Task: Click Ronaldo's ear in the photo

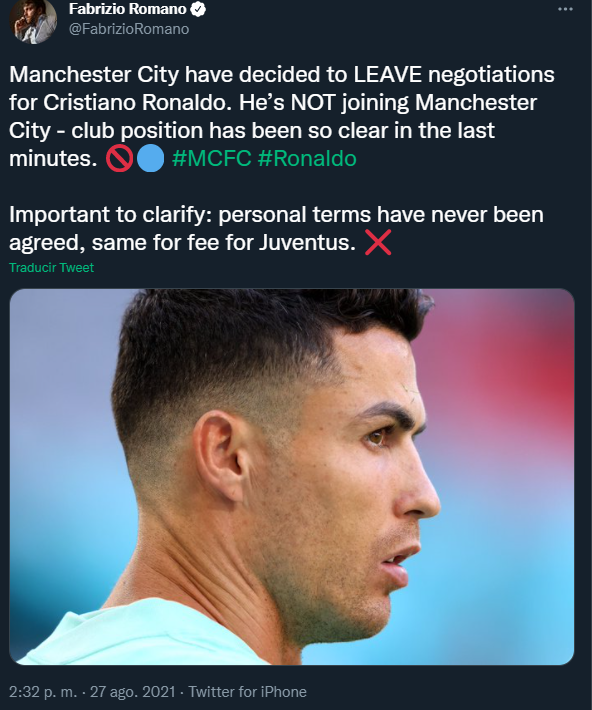Action: point(219,455)
